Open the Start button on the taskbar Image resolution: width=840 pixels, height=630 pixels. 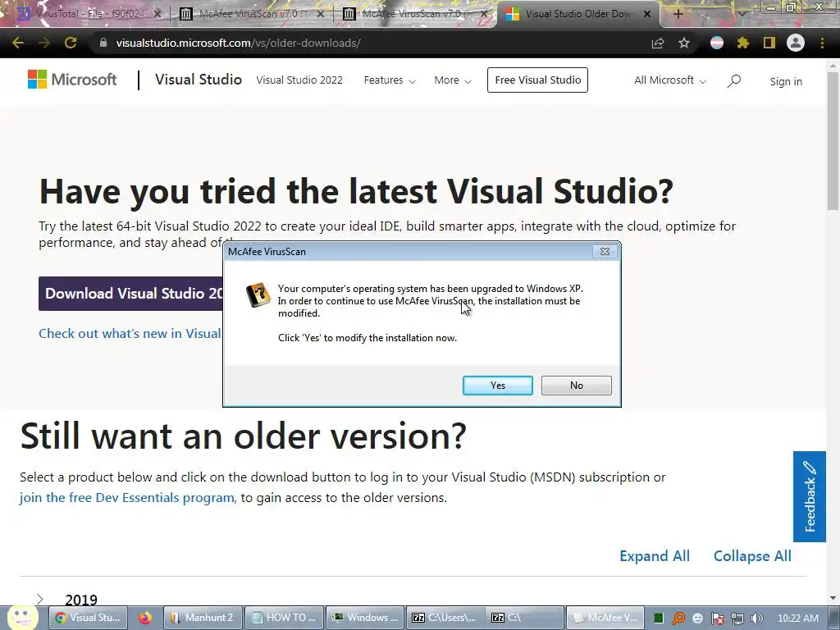click(22, 618)
